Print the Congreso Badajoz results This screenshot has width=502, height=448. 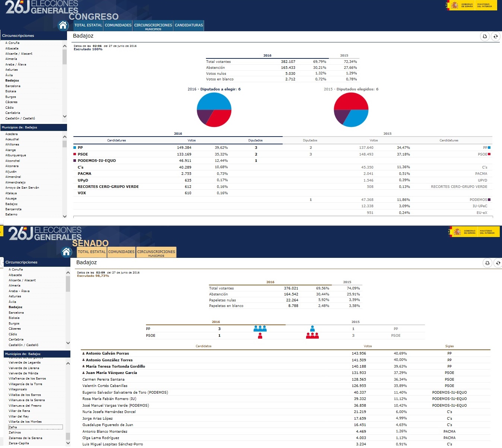(x=484, y=36)
